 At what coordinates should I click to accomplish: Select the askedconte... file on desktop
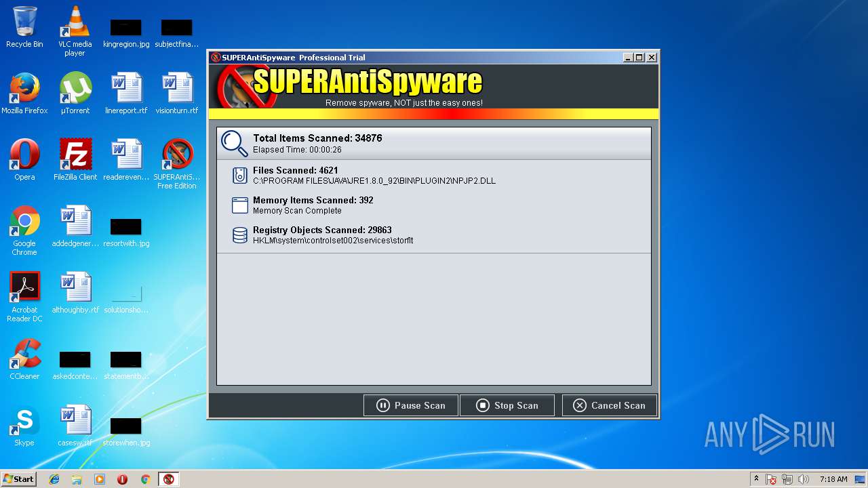coord(75,365)
